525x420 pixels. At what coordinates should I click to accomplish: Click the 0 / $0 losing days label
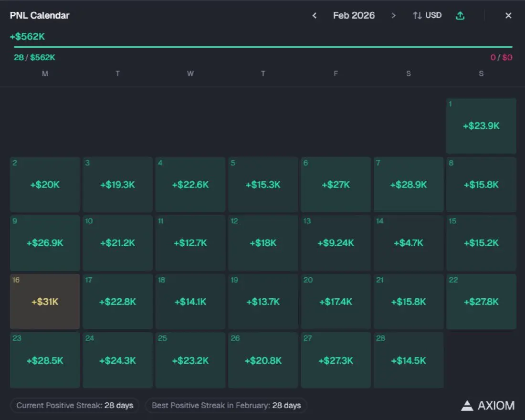pyautogui.click(x=501, y=58)
